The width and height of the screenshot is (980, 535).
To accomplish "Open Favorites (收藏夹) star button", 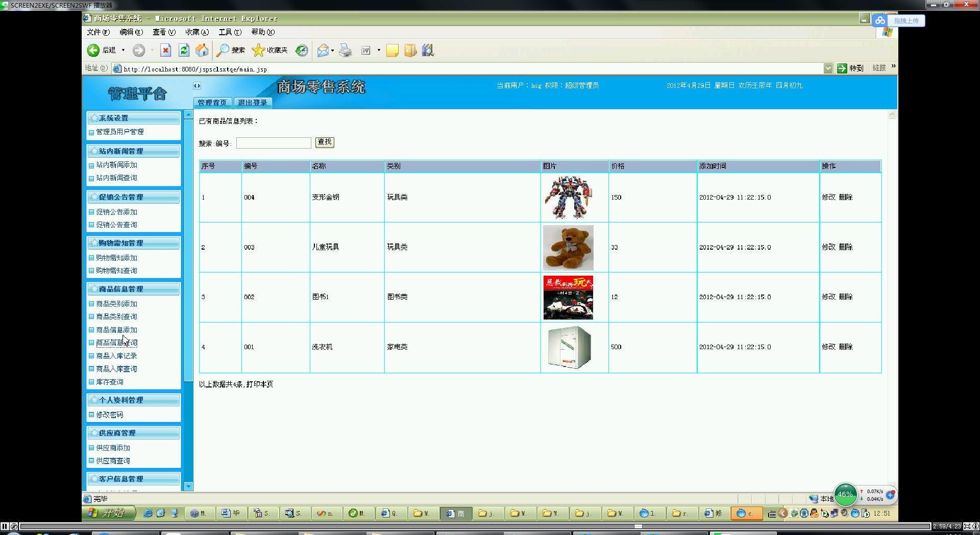I will tap(270, 50).
